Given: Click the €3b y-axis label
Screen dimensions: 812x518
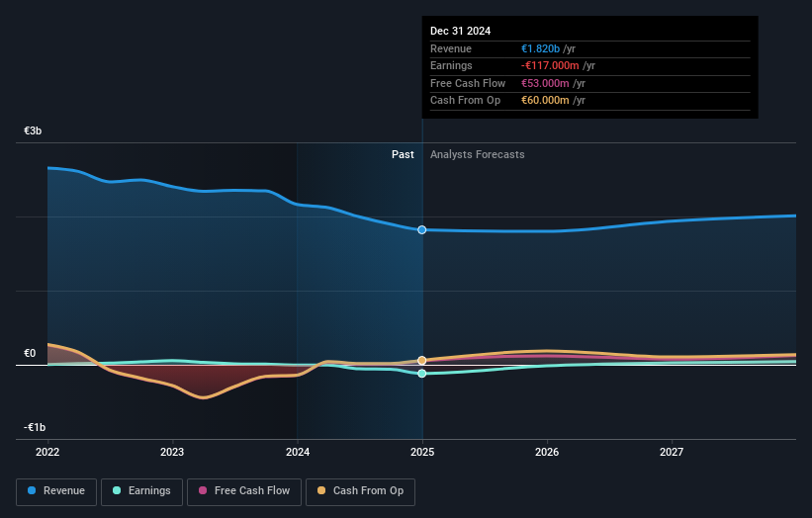Looking at the screenshot, I should [33, 130].
